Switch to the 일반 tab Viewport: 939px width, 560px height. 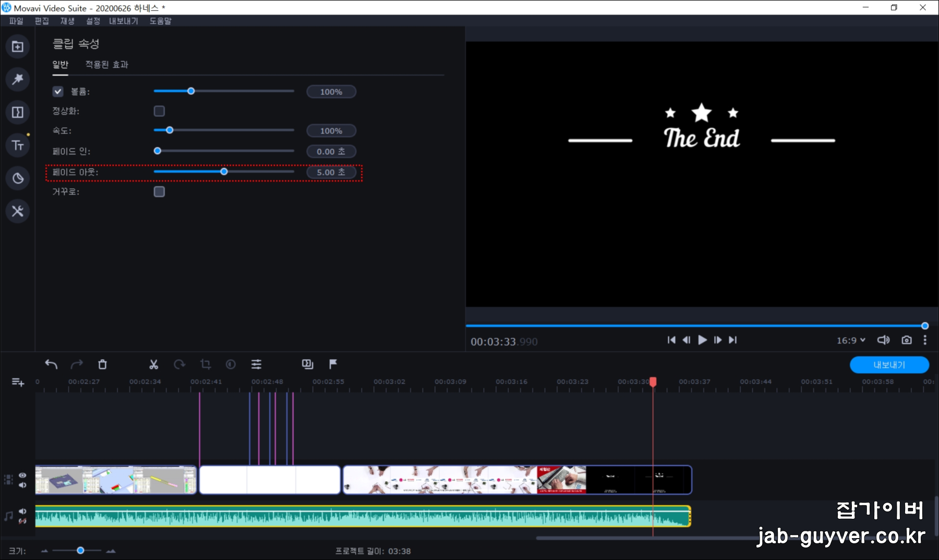(61, 64)
